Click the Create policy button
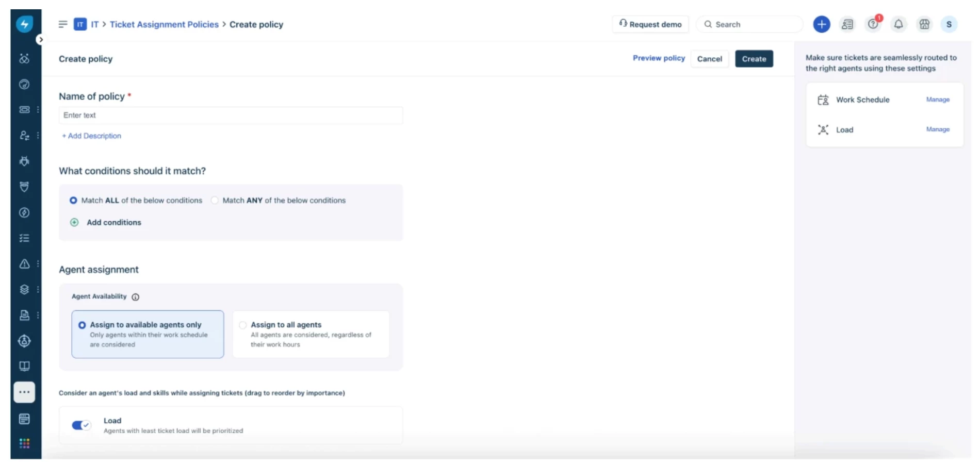Viewport: 980px width, 464px height. pos(754,59)
